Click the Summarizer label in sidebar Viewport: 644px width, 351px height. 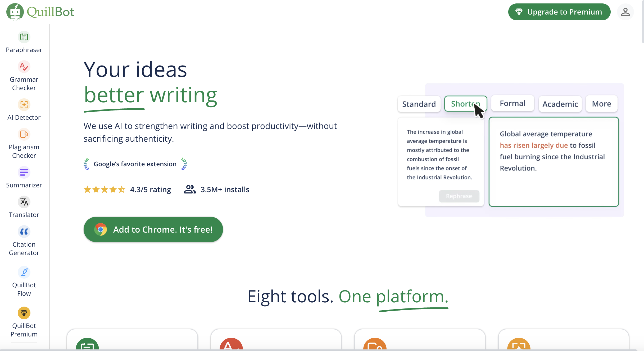pyautogui.click(x=24, y=185)
